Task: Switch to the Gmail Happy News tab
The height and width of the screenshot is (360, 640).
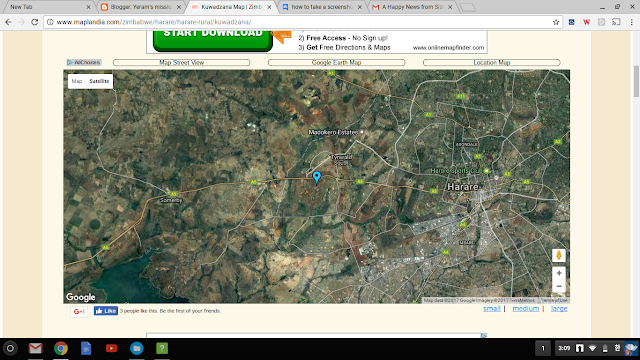Action: coord(412,7)
